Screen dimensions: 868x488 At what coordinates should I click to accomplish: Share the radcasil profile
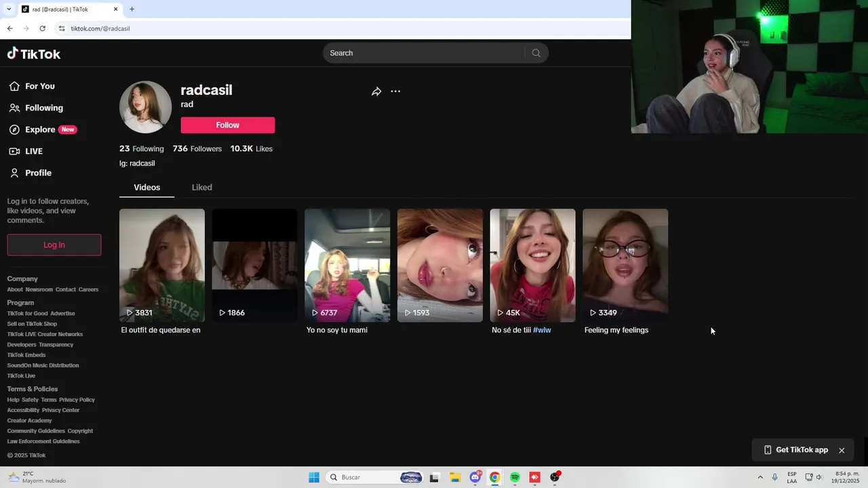376,91
